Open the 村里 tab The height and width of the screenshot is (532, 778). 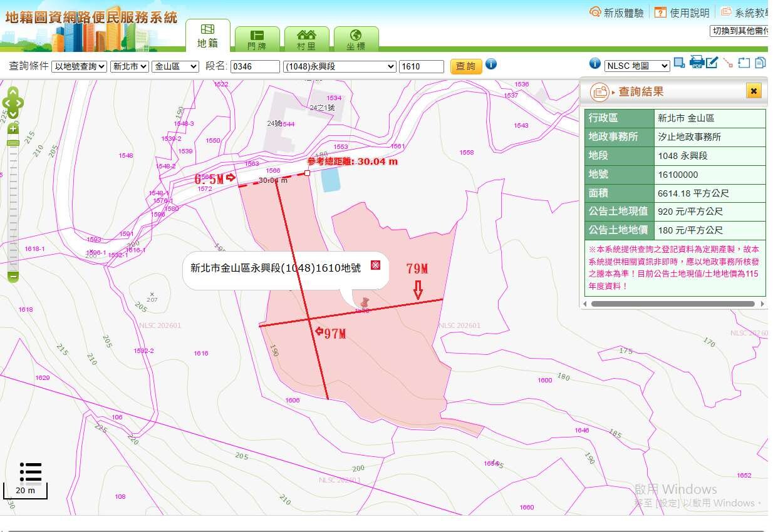[x=306, y=39]
